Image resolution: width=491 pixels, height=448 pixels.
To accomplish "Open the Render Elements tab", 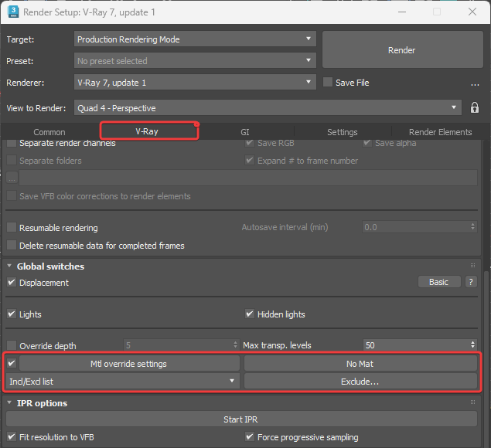I will 439,132.
